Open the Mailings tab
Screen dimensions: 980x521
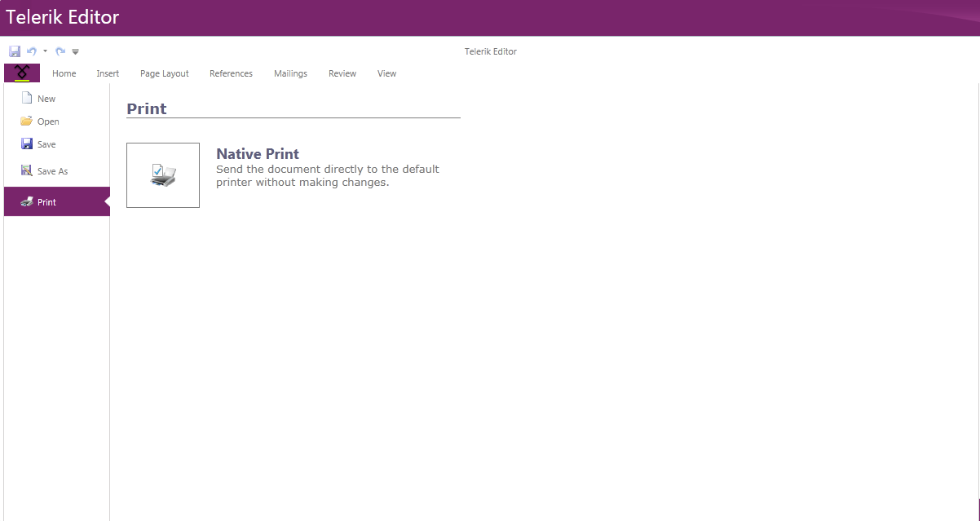point(290,73)
